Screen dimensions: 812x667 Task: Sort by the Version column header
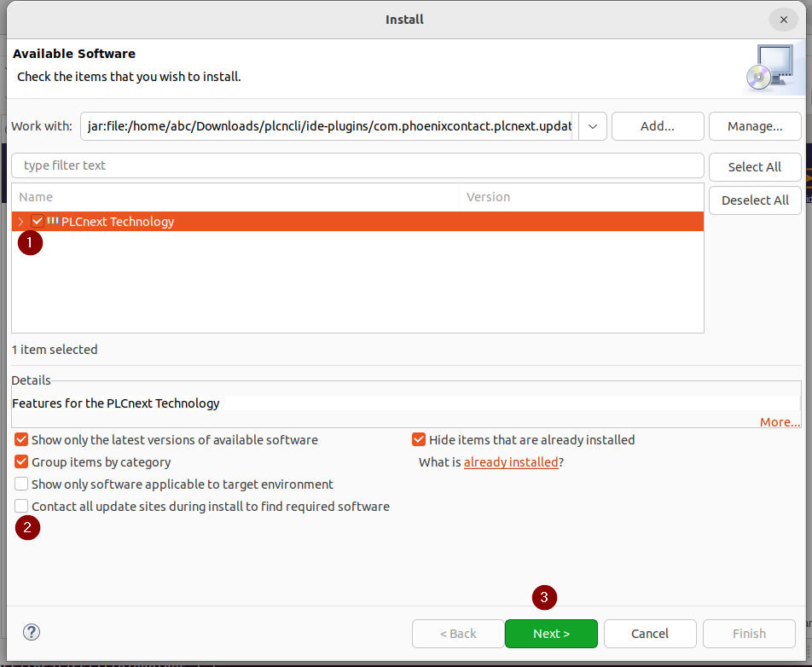point(581,197)
